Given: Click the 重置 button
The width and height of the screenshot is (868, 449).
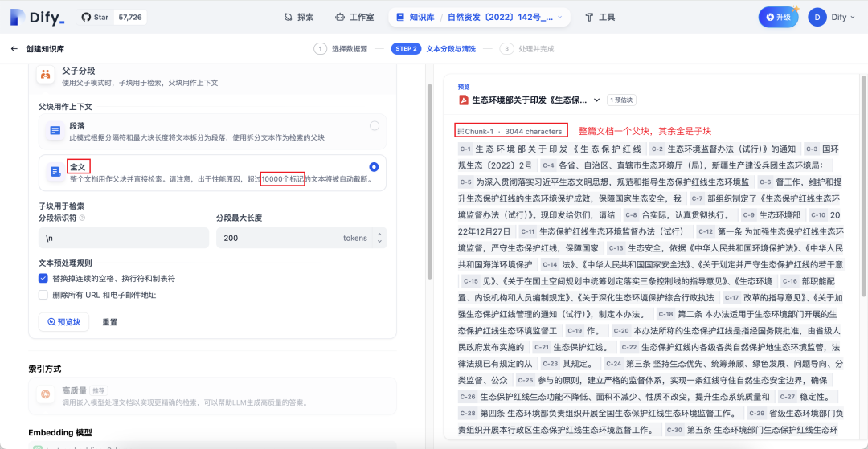Looking at the screenshot, I should [109, 322].
